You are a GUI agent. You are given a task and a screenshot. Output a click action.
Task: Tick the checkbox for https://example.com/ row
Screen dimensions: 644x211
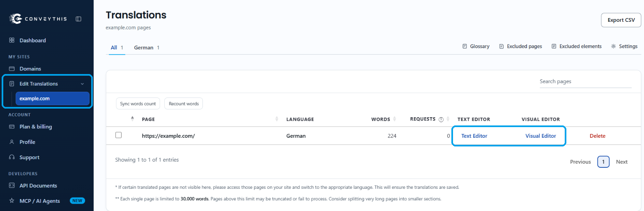(x=119, y=135)
